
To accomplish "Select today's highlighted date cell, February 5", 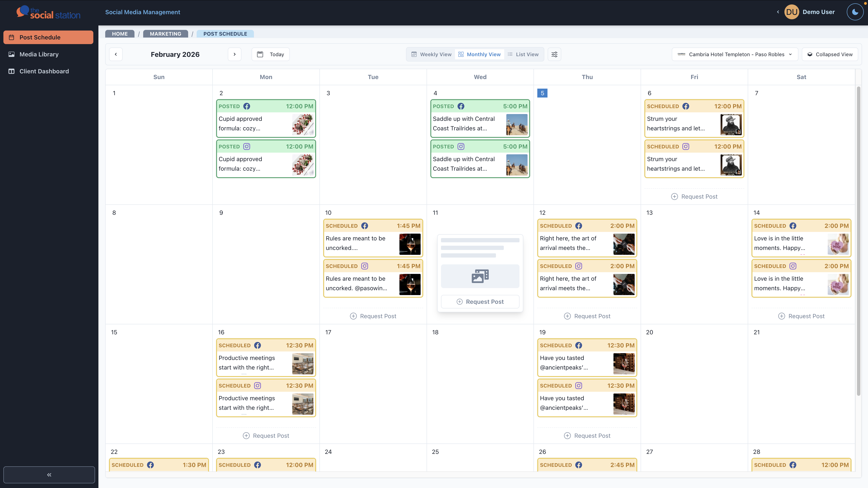I will (x=542, y=93).
